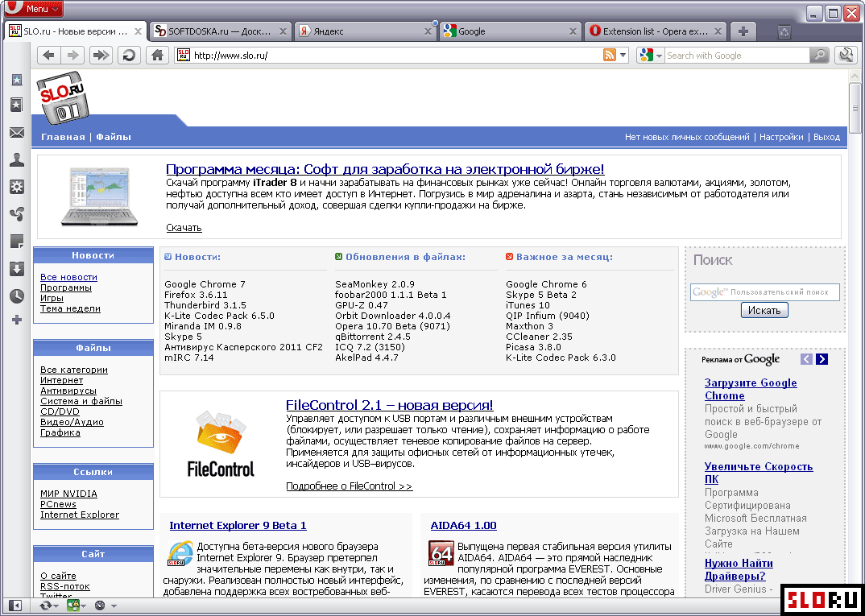Click the Search with Google field

pyautogui.click(x=737, y=55)
